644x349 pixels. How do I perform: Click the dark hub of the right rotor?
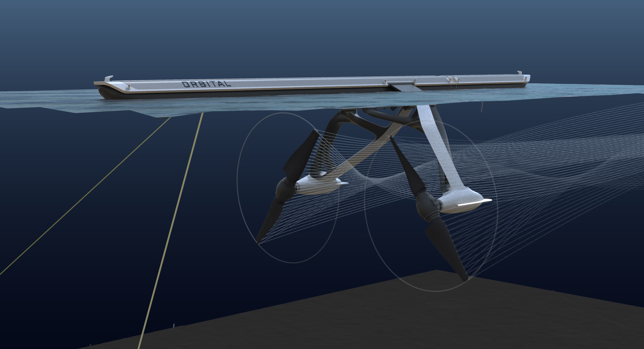tap(427, 207)
